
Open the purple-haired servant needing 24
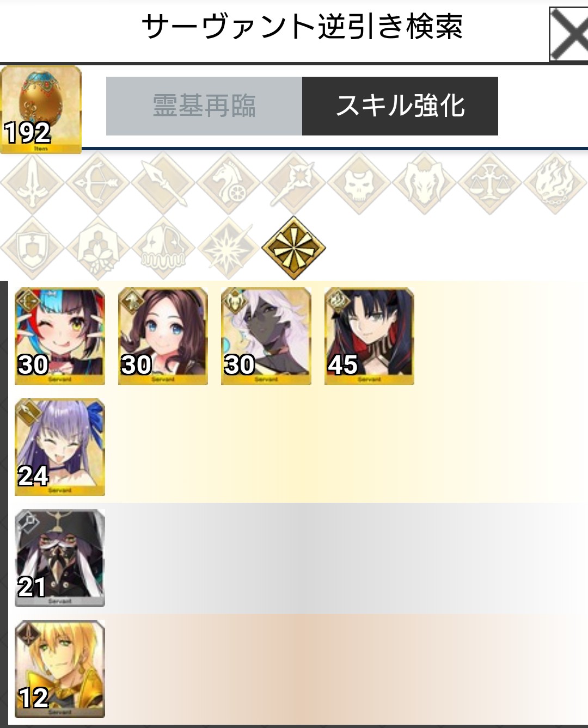point(60,447)
